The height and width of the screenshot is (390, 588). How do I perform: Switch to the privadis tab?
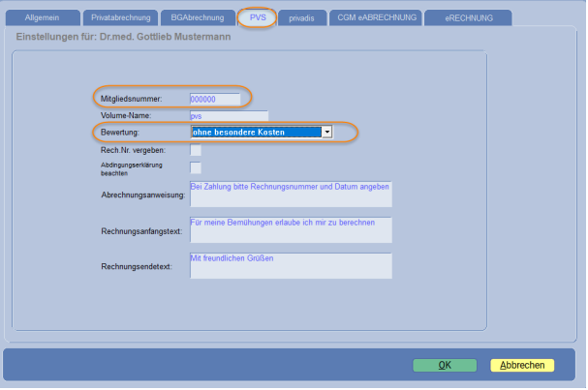(x=302, y=17)
